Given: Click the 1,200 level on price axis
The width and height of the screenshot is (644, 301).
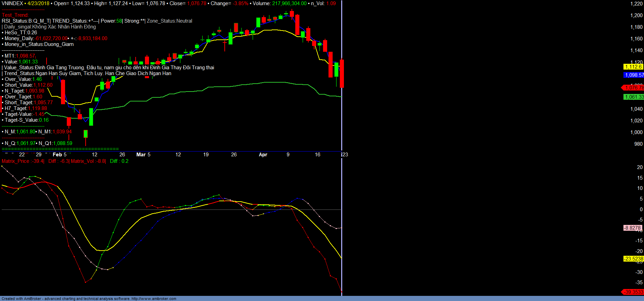Looking at the screenshot, I should [x=636, y=15].
